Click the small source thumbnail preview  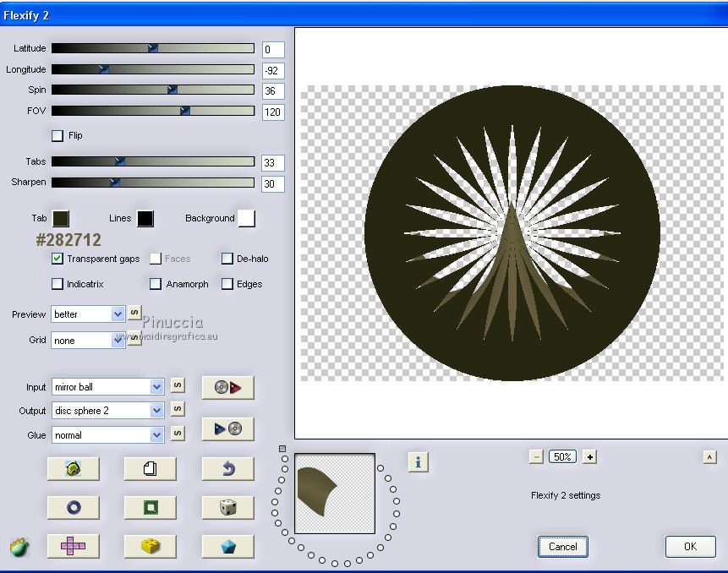click(x=335, y=494)
